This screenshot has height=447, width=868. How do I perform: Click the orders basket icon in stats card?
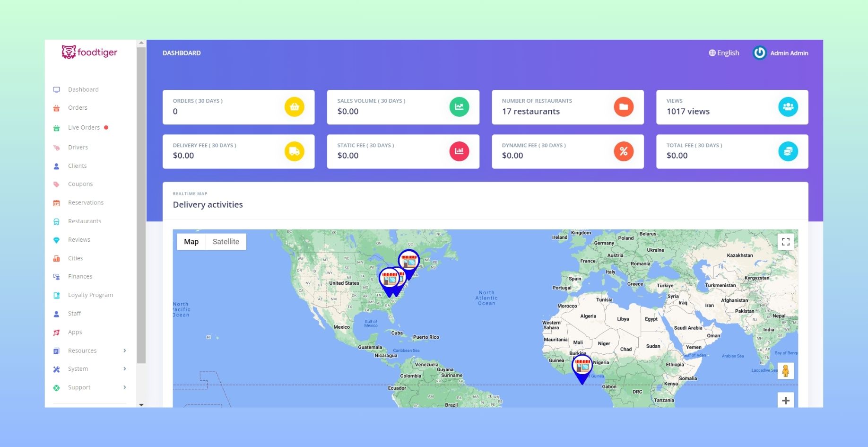point(294,107)
